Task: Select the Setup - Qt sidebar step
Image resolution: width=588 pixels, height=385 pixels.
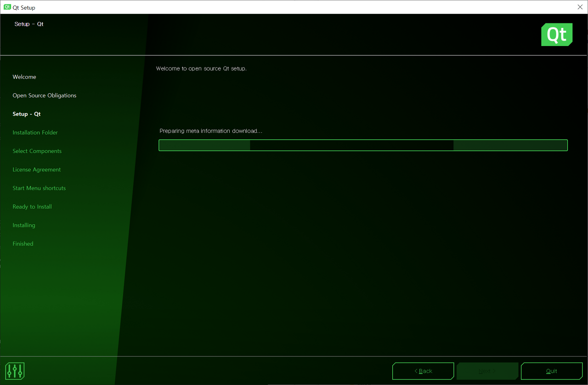Action: 27,114
